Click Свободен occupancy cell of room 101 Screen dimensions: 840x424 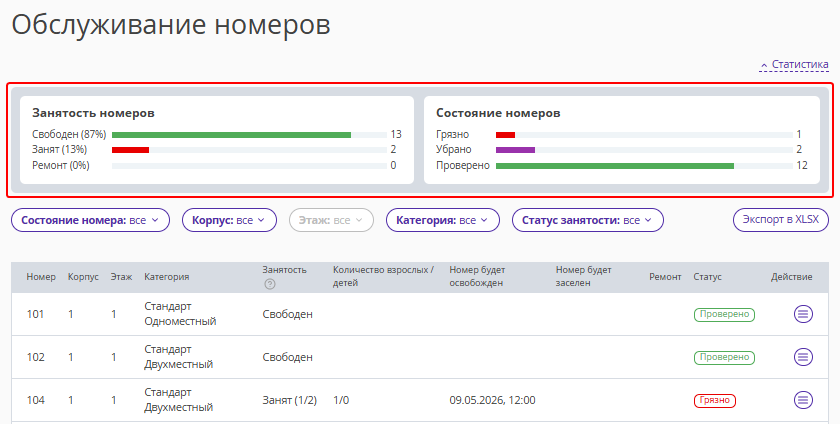pyautogui.click(x=287, y=314)
